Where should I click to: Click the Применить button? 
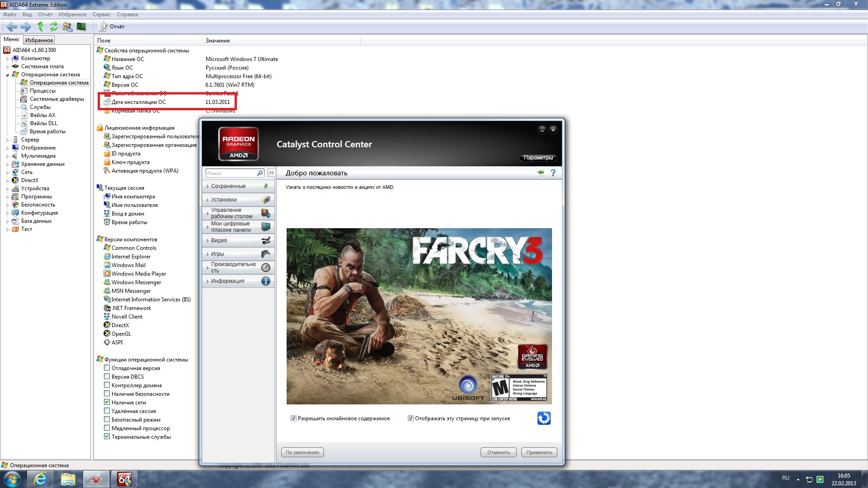point(539,452)
